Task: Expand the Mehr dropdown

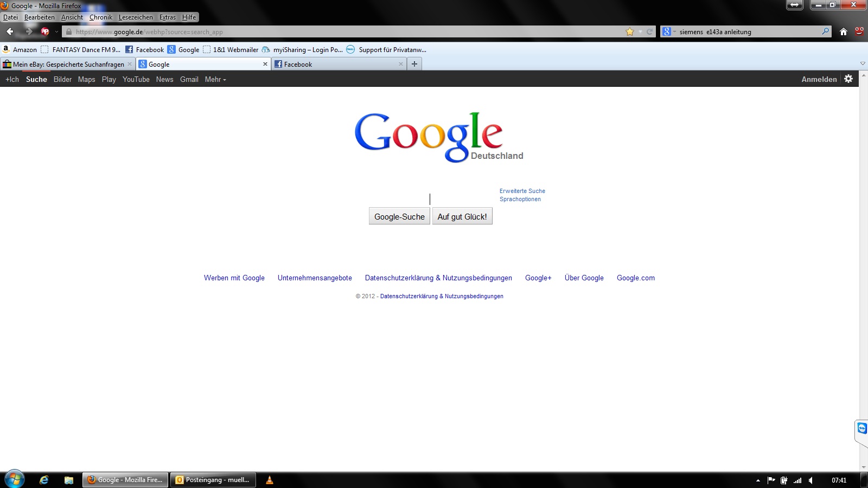Action: (215, 79)
